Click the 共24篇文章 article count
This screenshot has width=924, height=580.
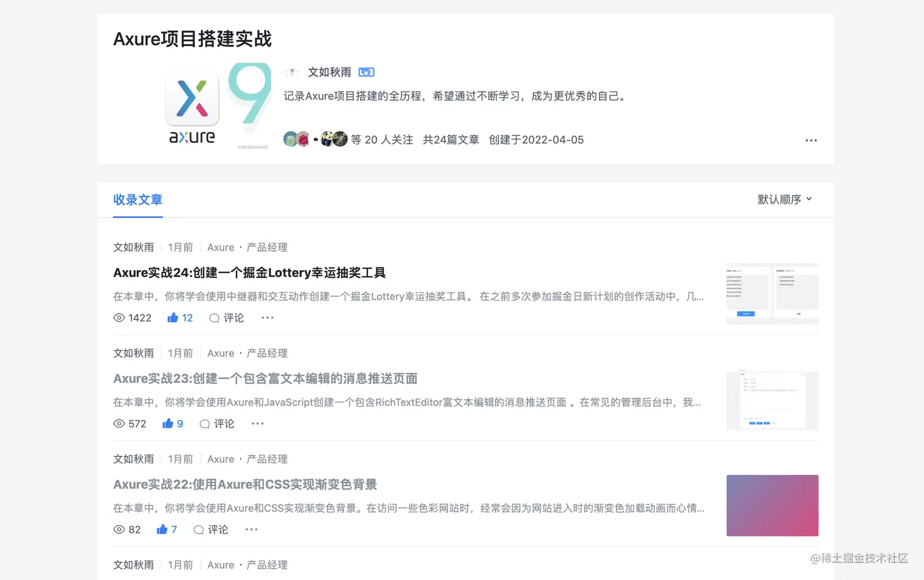click(451, 140)
